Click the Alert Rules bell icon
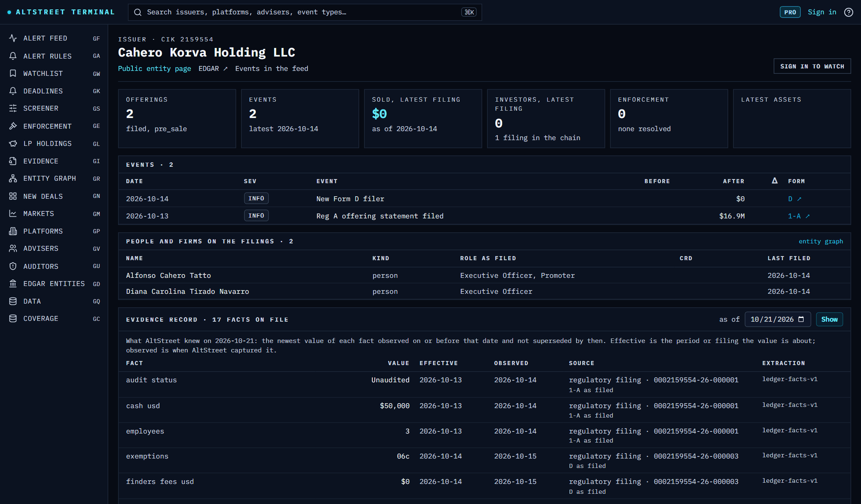 coord(13,56)
